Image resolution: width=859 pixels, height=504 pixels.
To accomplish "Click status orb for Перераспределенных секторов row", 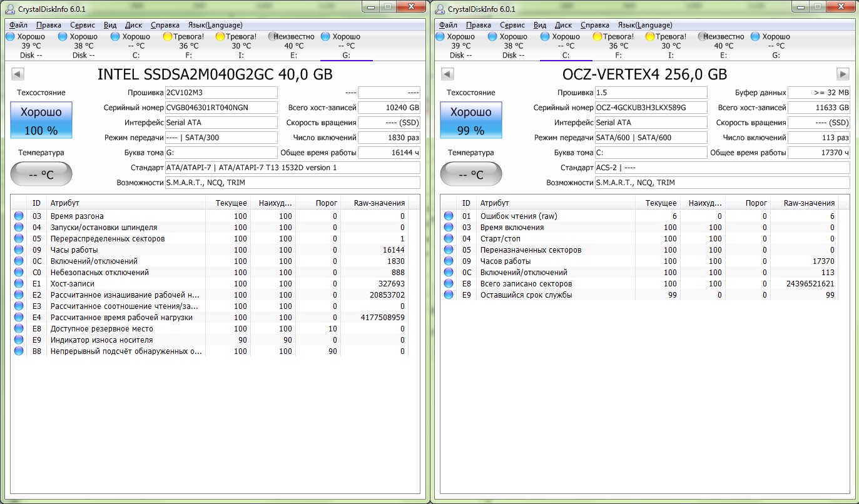I will (x=19, y=239).
